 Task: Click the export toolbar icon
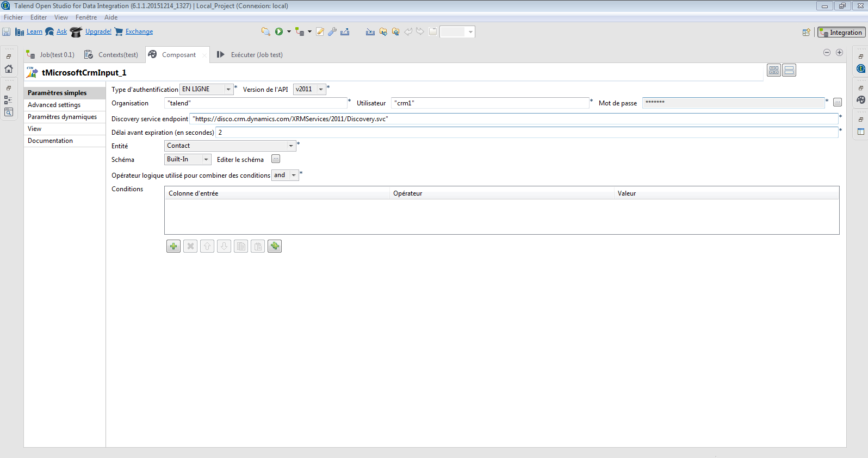[x=345, y=32]
